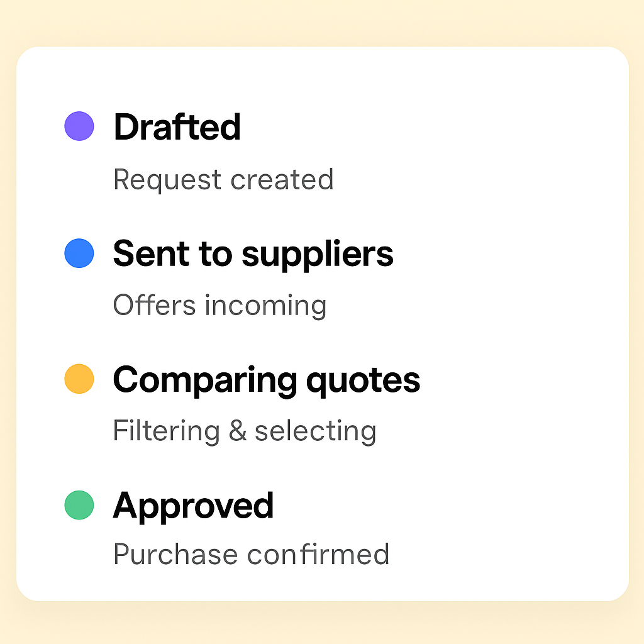This screenshot has width=644, height=644.
Task: Click the ampersand in Filtering & selecting
Action: (x=238, y=431)
